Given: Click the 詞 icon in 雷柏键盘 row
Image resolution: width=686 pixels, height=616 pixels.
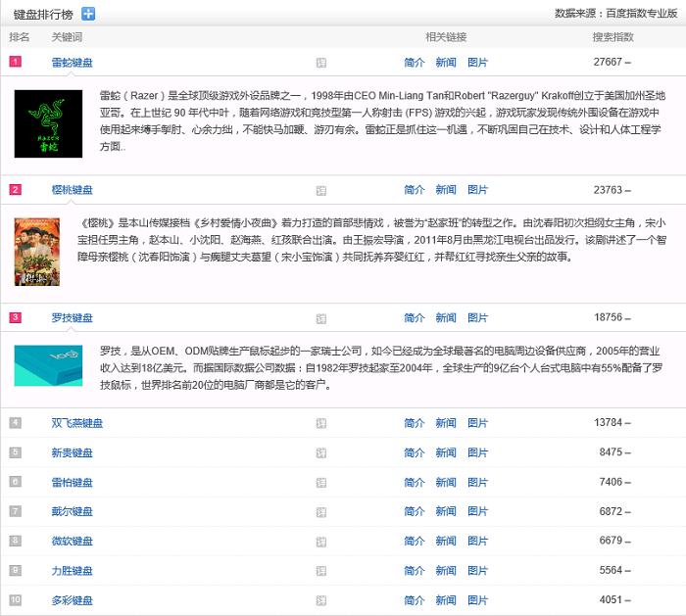Looking at the screenshot, I should [321, 483].
